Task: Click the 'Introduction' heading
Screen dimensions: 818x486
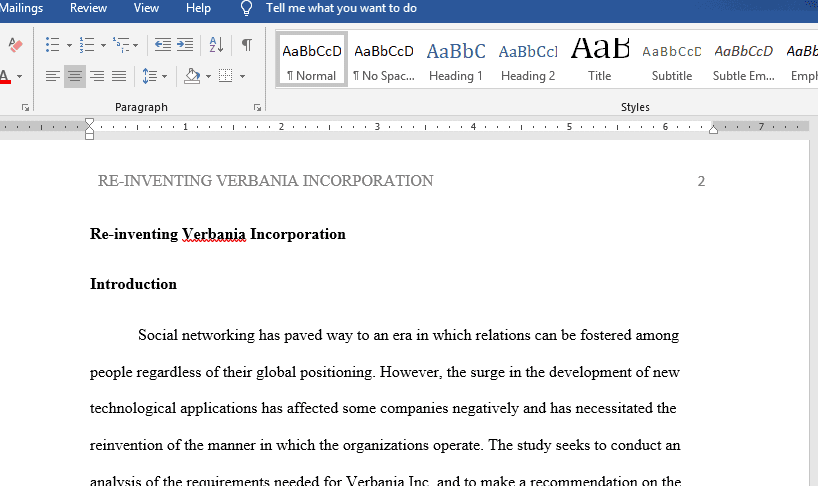Action: tap(133, 284)
